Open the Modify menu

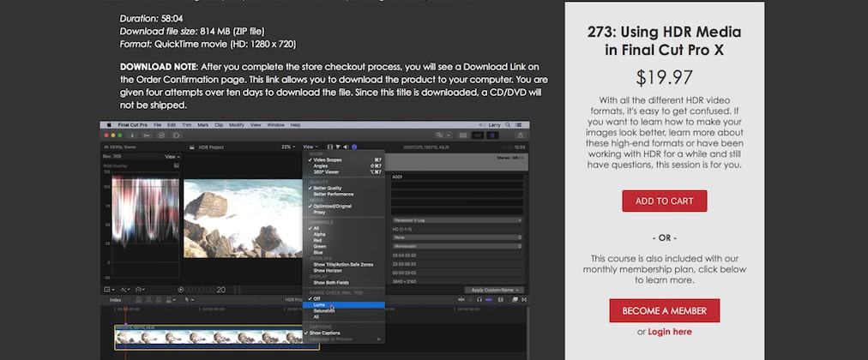pos(237,125)
